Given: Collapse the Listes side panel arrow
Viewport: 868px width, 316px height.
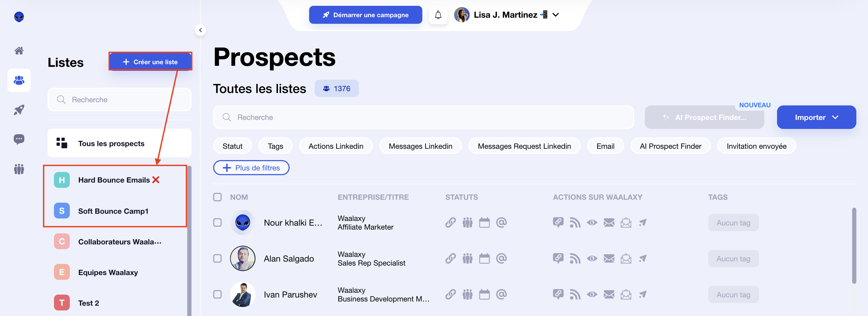Looking at the screenshot, I should click(200, 30).
